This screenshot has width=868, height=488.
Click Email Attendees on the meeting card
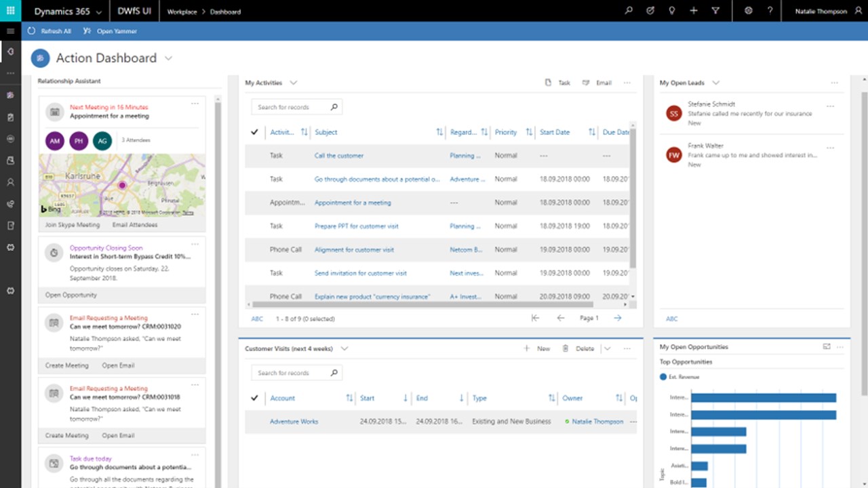pyautogui.click(x=135, y=224)
